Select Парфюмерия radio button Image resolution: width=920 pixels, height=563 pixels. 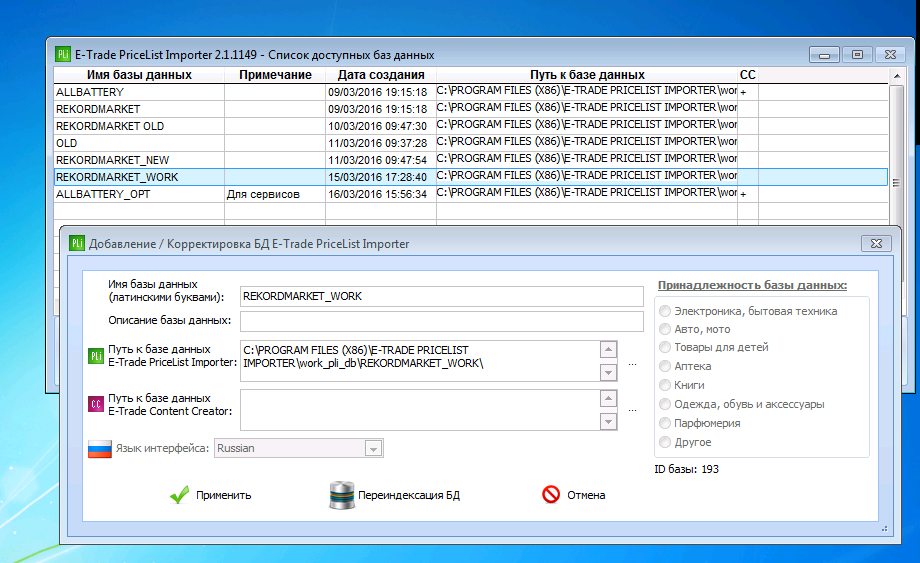(x=665, y=423)
